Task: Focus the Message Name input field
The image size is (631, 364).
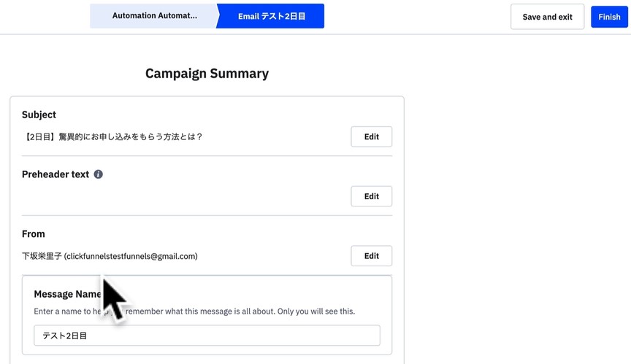Action: pyautogui.click(x=207, y=336)
